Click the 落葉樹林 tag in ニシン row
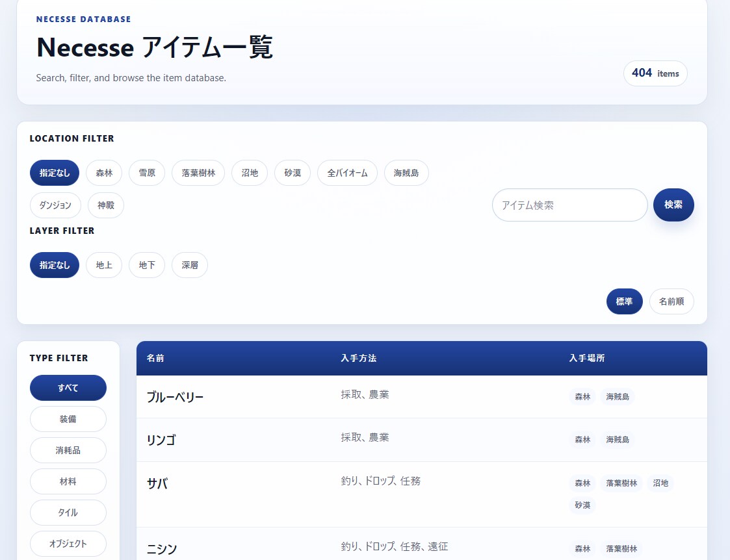 [621, 549]
